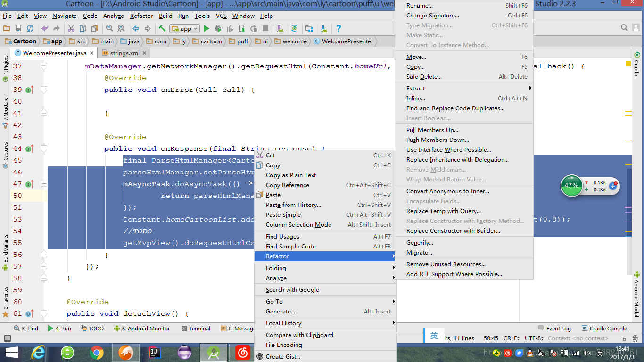Toggle tool window buttons in status bar corner
The width and height of the screenshot is (644, 362).
click(x=7, y=338)
